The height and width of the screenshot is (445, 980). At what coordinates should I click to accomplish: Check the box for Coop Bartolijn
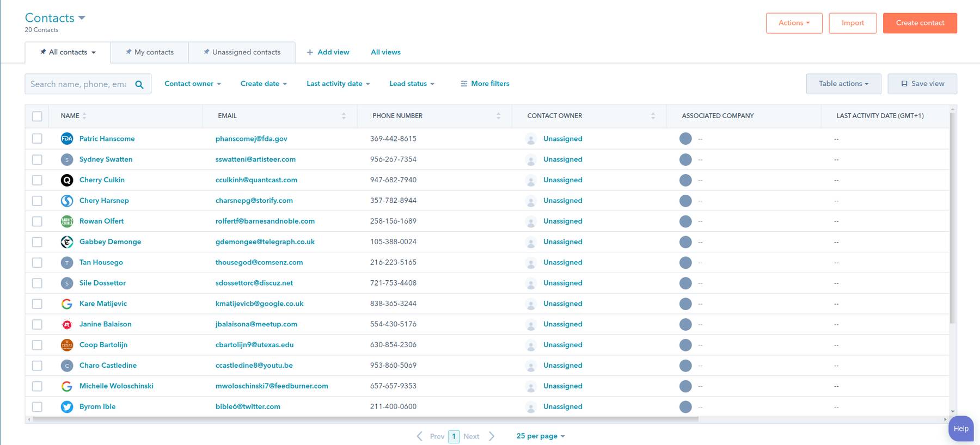tap(37, 345)
